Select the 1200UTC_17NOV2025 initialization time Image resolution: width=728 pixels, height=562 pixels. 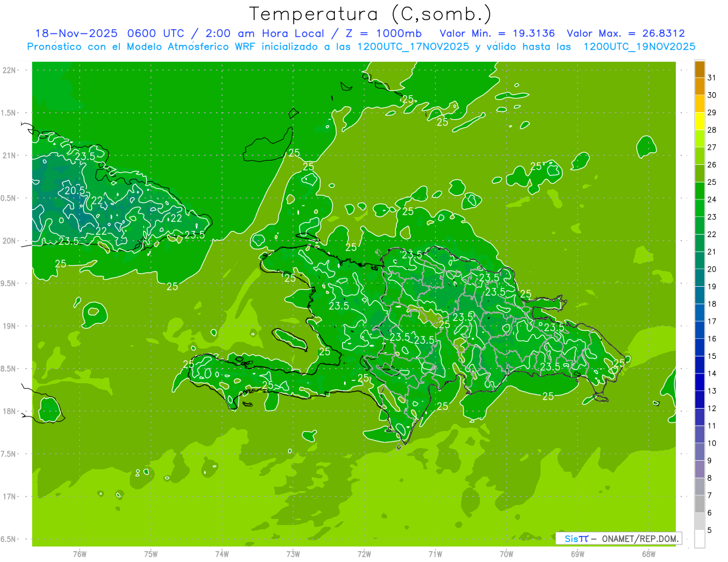point(414,47)
